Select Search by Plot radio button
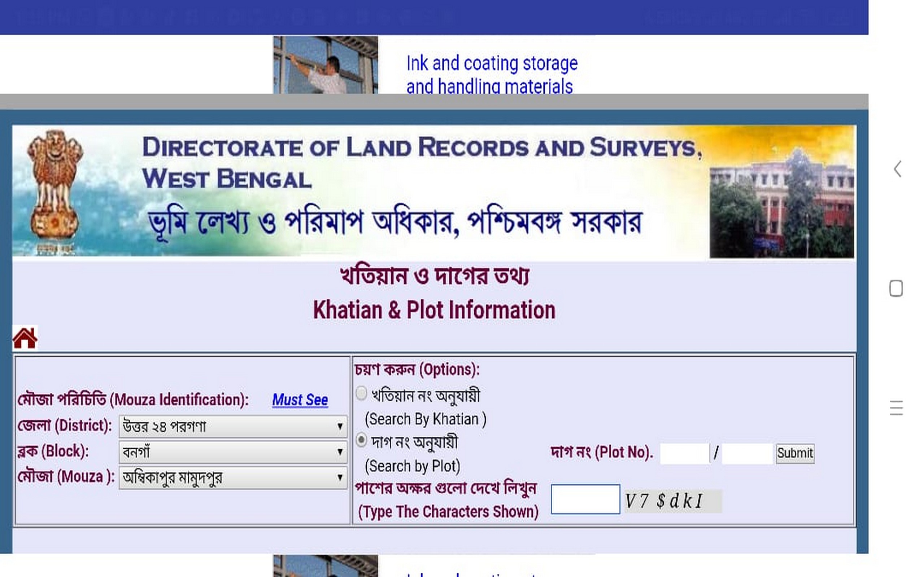The height and width of the screenshot is (577, 924). point(361,440)
